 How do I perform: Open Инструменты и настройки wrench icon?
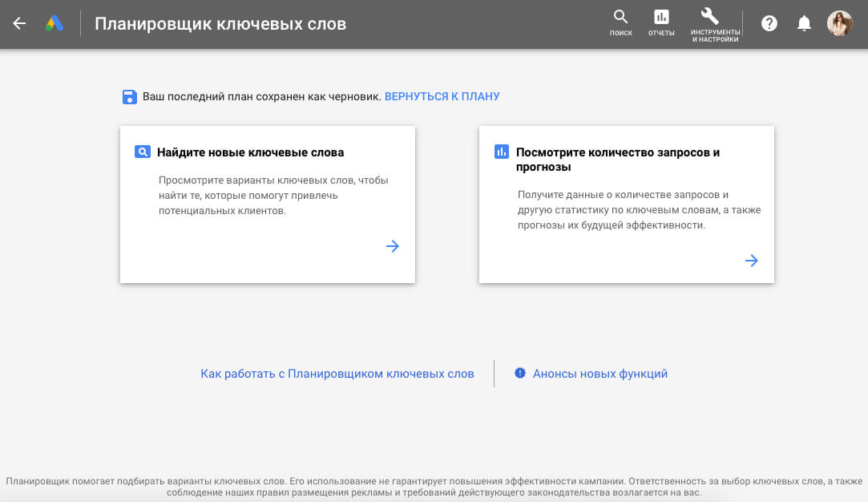[x=709, y=18]
